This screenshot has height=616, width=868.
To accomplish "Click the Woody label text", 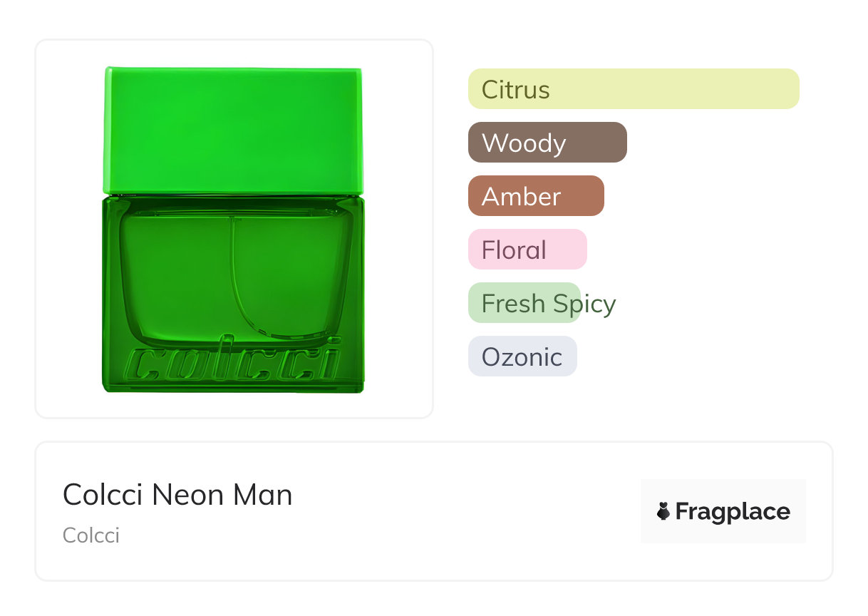I will (x=524, y=143).
